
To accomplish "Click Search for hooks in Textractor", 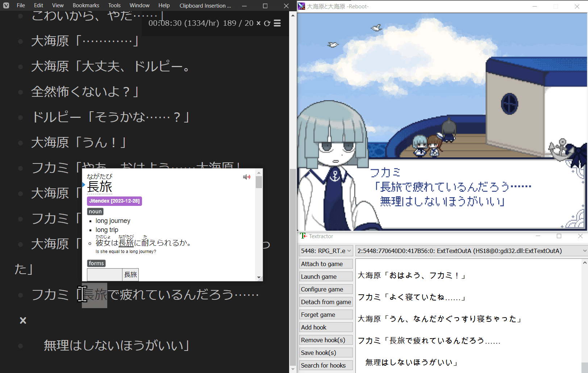I will tap(326, 365).
